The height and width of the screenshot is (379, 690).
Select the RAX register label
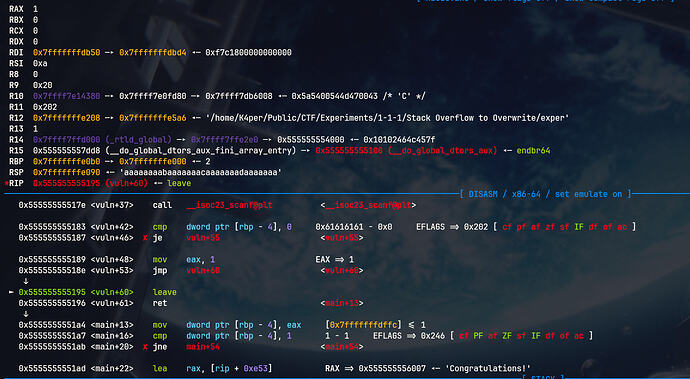[16, 9]
